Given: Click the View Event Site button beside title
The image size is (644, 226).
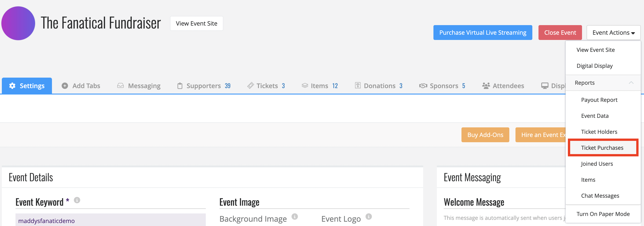Looking at the screenshot, I should tap(196, 24).
